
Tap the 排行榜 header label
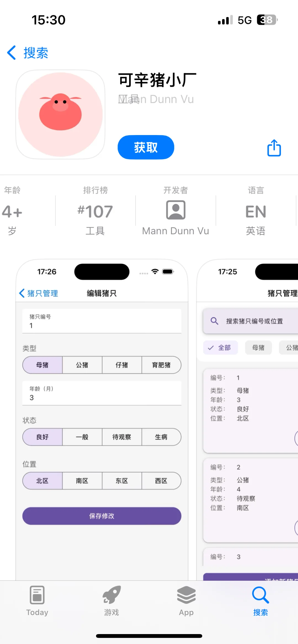tap(95, 190)
